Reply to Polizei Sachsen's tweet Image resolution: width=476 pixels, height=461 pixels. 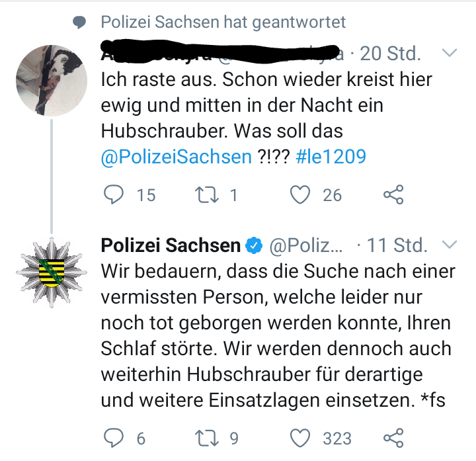point(115,438)
